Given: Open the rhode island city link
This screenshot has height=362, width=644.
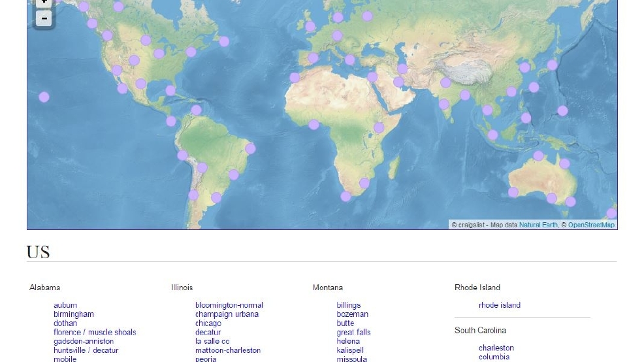Looking at the screenshot, I should pyautogui.click(x=500, y=305).
